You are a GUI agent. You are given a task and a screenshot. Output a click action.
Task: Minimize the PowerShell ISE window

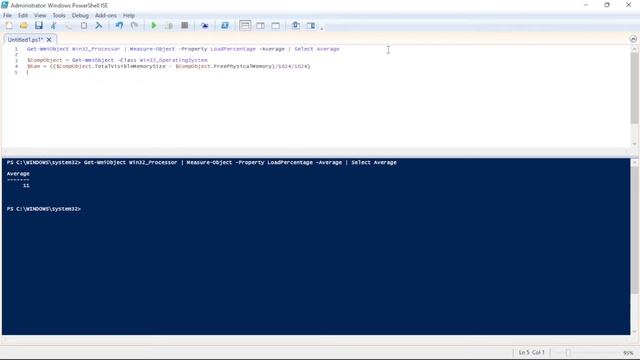[586, 5]
